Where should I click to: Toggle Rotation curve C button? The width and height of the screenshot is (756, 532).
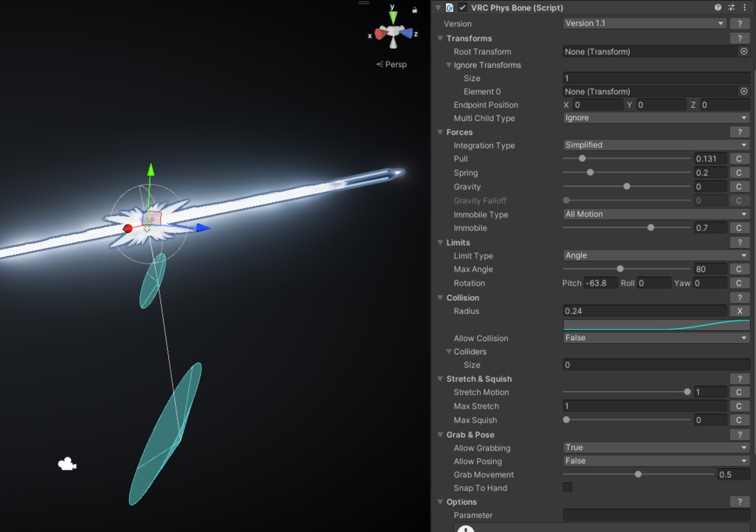pos(738,283)
